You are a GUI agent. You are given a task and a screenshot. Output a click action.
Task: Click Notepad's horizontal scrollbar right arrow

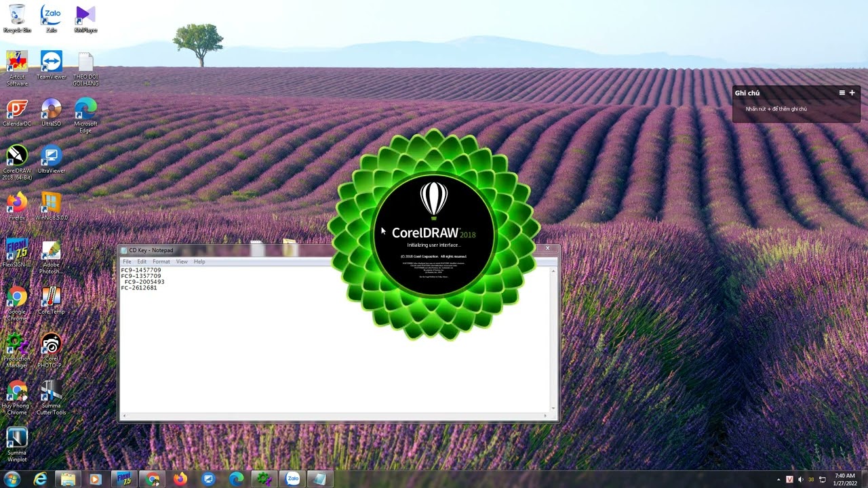(x=546, y=415)
